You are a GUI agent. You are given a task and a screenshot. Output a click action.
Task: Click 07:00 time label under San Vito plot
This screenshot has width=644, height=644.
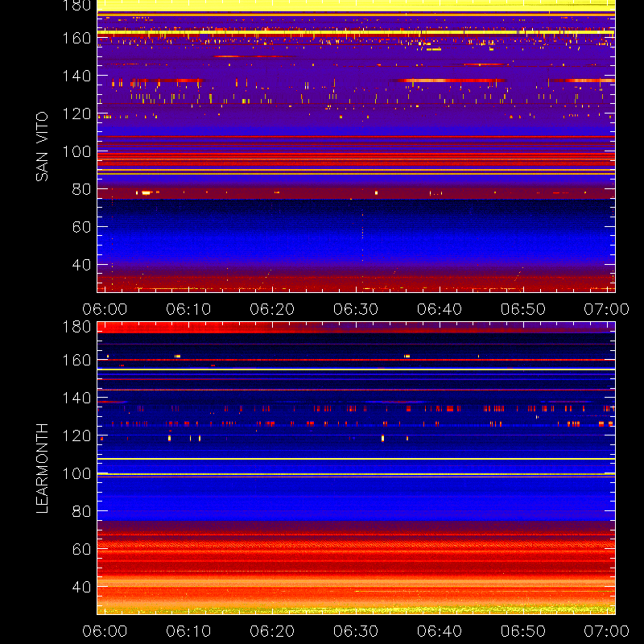(607, 309)
